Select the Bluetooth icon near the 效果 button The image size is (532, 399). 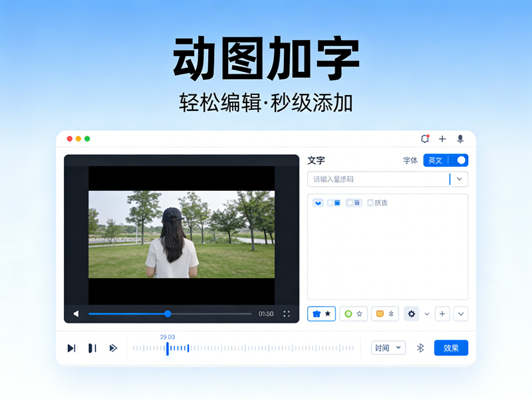(419, 347)
